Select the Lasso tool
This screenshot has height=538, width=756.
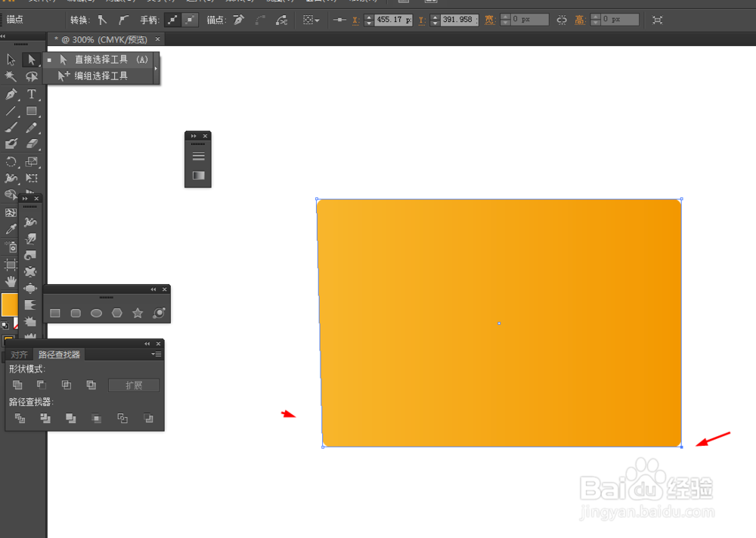pos(31,76)
